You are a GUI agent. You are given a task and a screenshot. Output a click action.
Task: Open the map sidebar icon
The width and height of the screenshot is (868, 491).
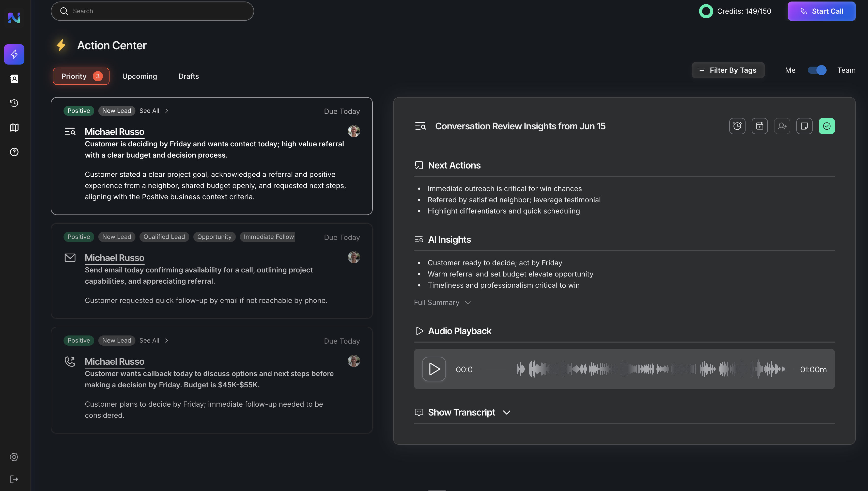coord(14,128)
